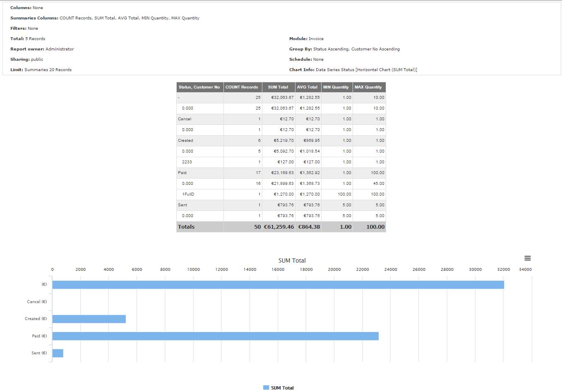562x392 pixels.
Task: Click the longest unnamed status bar
Action: tap(278, 285)
